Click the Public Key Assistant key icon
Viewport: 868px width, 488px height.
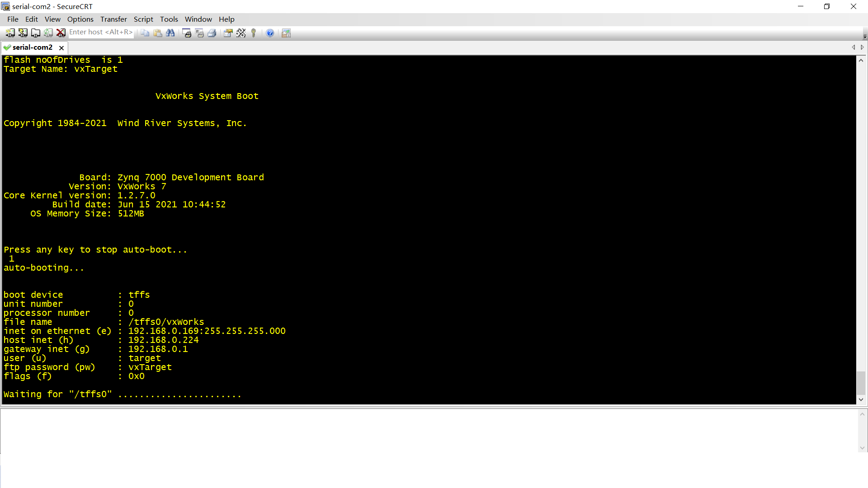[254, 33]
